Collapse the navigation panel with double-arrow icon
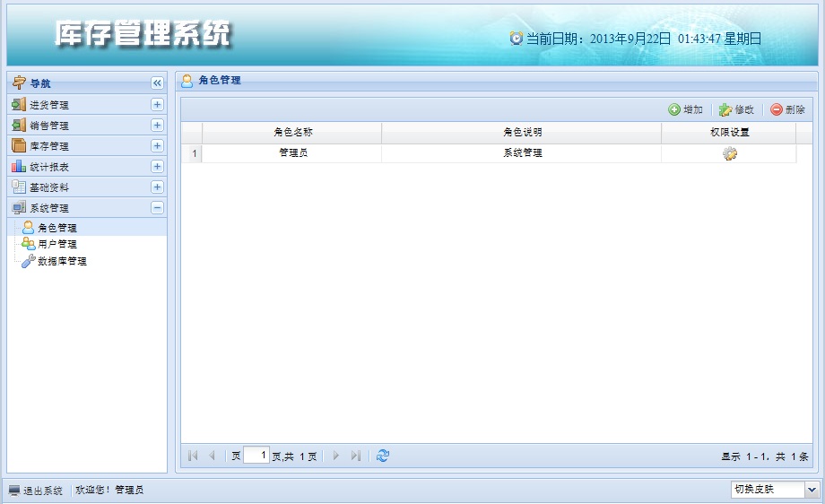 157,83
